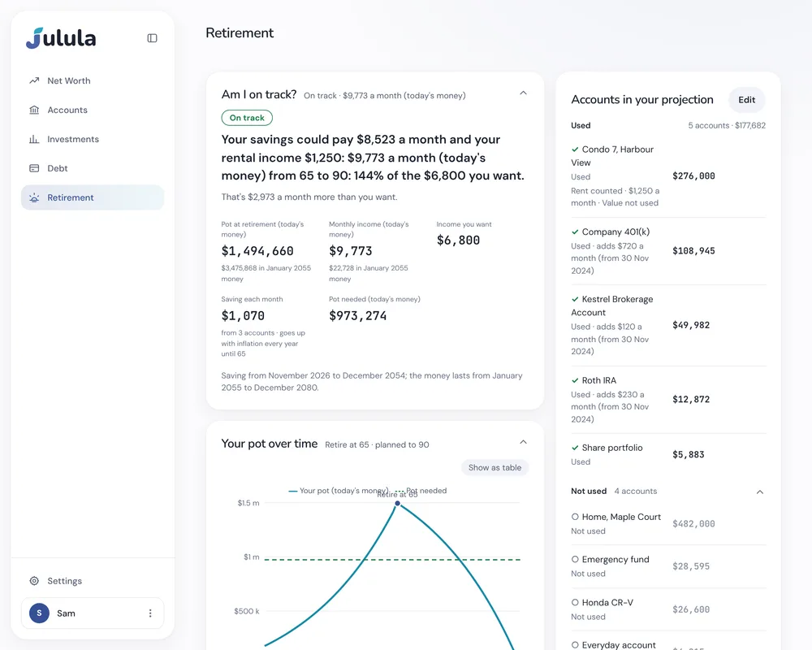This screenshot has width=812, height=650.
Task: Select Retirement in the sidebar
Action: click(x=93, y=197)
